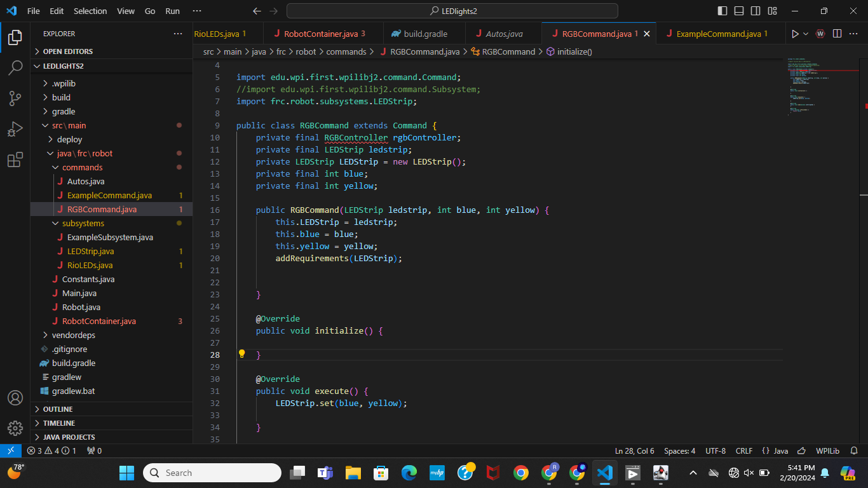Change end of line sequence CRLF
The width and height of the screenshot is (868, 488).
(744, 451)
